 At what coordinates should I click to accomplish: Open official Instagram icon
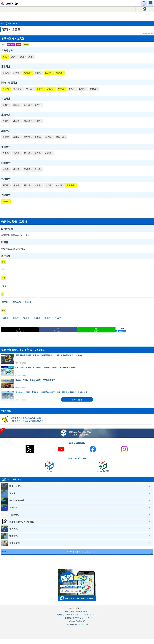(x=124, y=449)
